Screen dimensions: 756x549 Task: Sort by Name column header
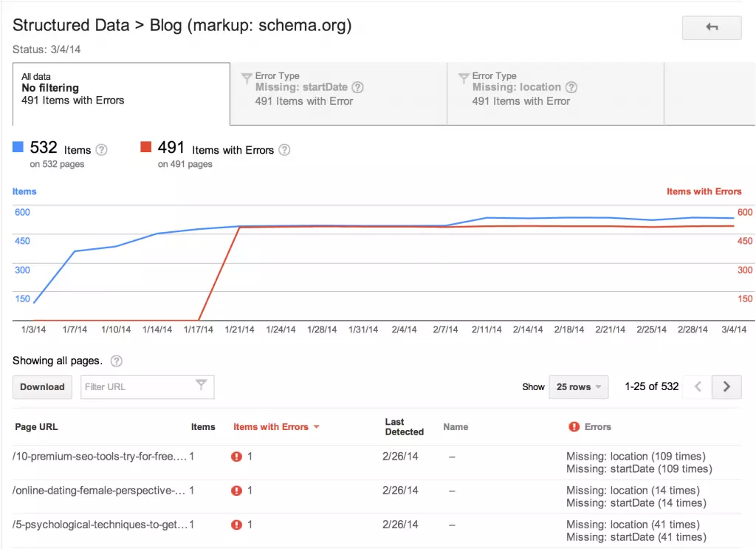click(x=456, y=427)
